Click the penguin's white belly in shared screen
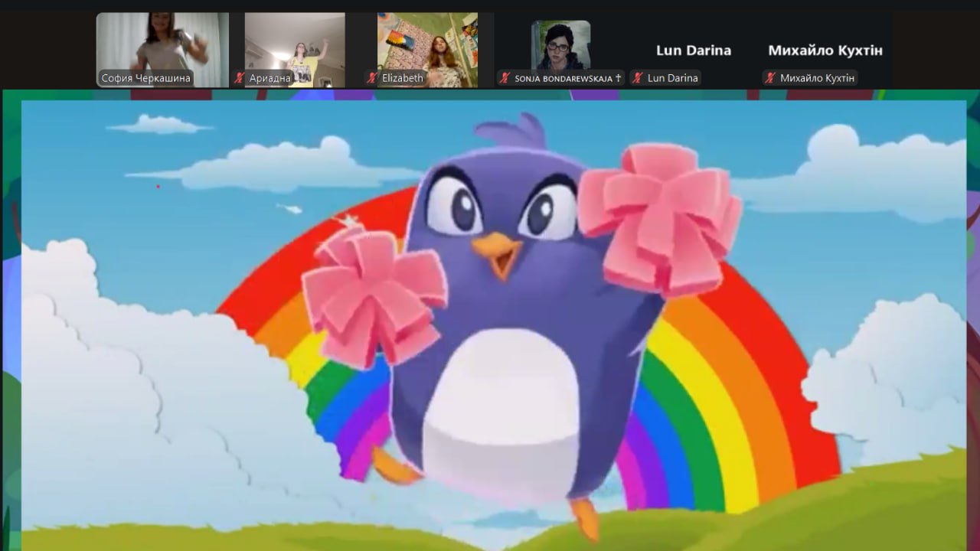980x551 pixels. coord(501,413)
